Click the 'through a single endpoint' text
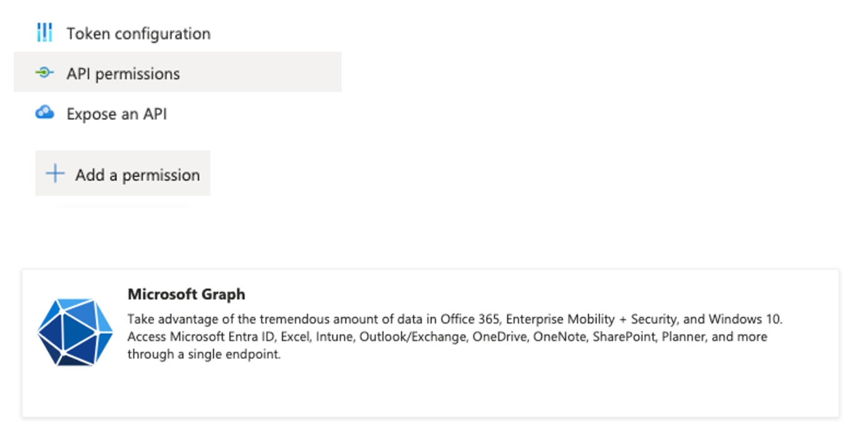 coord(204,354)
